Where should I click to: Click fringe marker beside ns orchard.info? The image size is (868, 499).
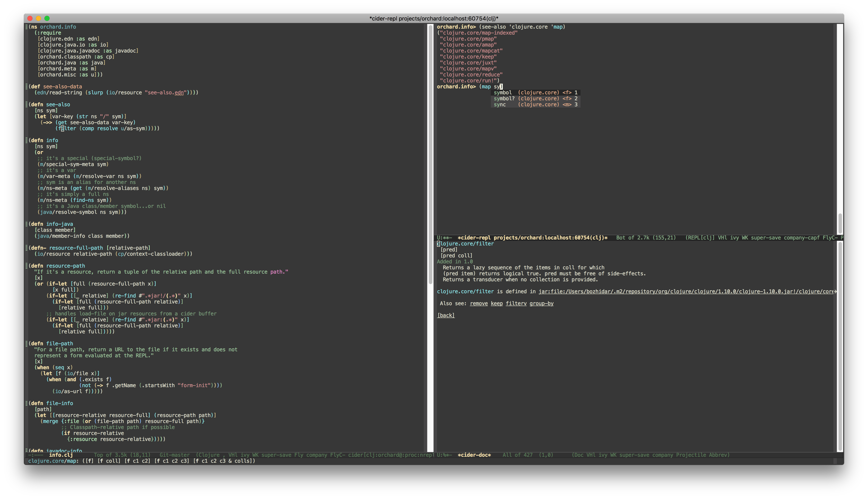(26, 27)
